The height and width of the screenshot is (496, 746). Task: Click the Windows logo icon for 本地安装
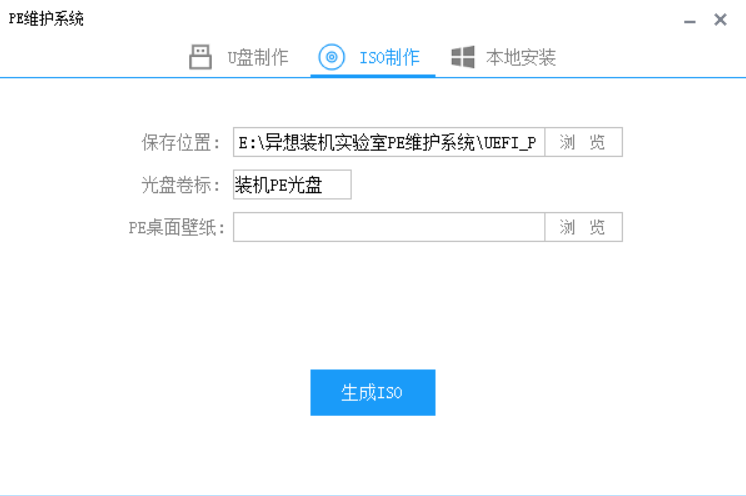coord(462,57)
